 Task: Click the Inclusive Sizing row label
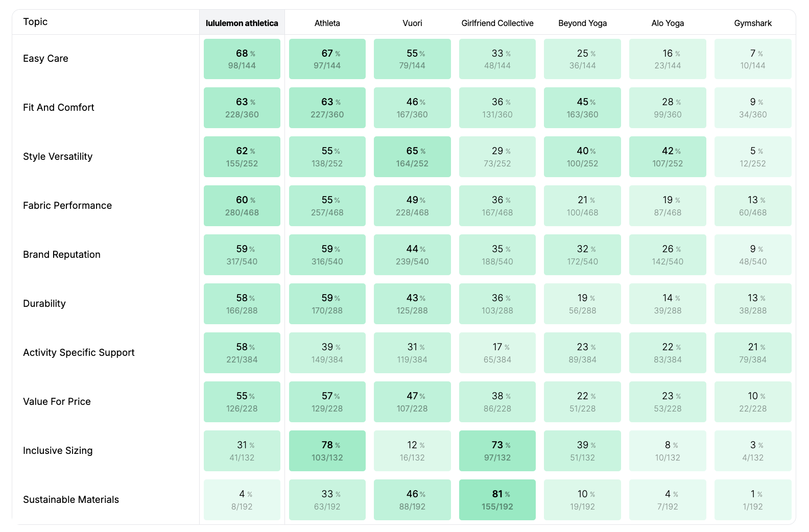click(58, 450)
